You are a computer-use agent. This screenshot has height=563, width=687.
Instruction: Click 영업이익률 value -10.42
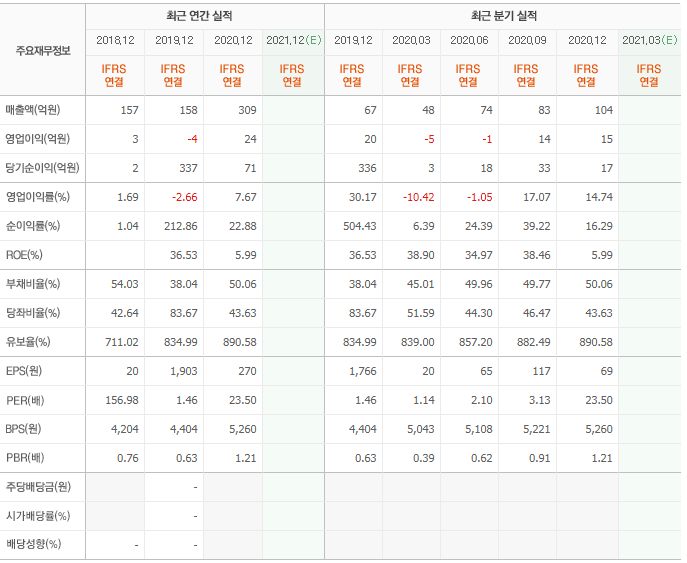[x=419, y=197]
